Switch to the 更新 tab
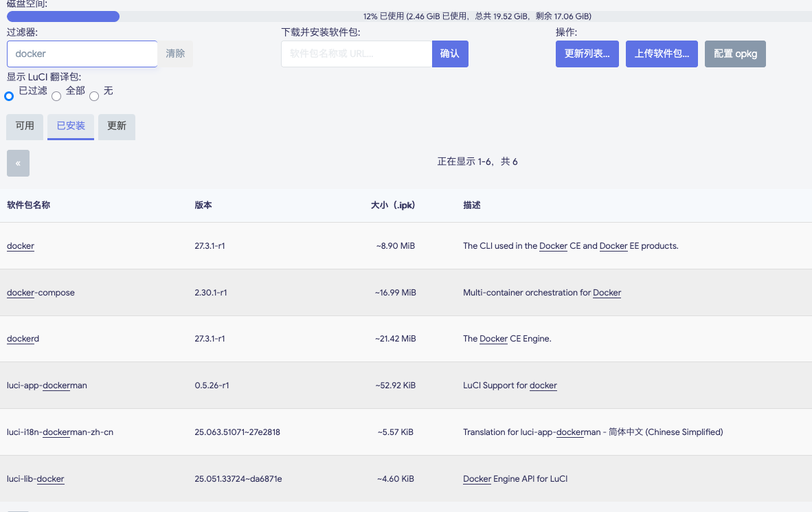The height and width of the screenshot is (512, 812). pyautogui.click(x=117, y=126)
